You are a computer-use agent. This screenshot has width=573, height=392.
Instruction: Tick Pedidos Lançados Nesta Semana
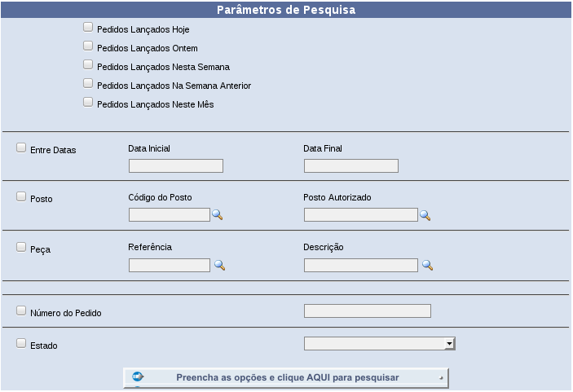point(88,64)
